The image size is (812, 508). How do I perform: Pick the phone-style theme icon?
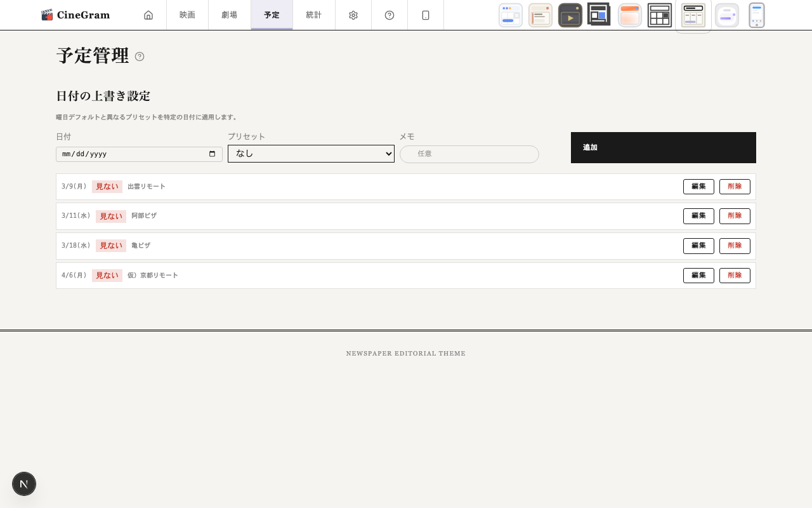tap(756, 15)
